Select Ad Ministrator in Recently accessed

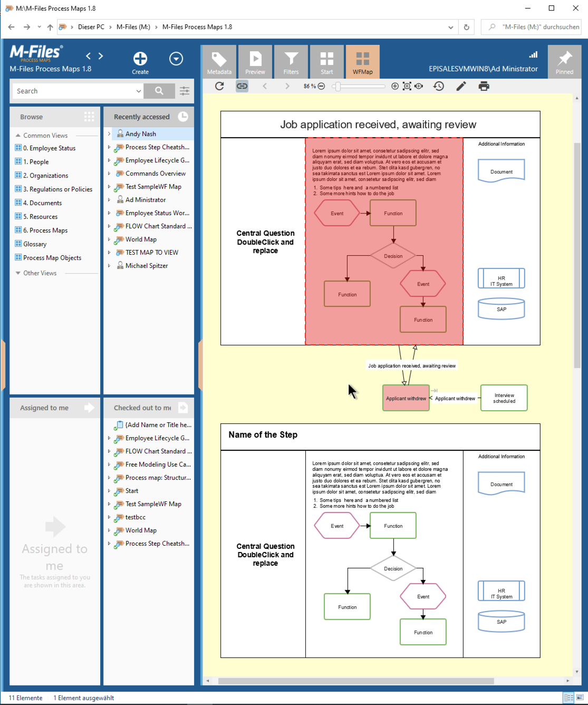click(146, 200)
